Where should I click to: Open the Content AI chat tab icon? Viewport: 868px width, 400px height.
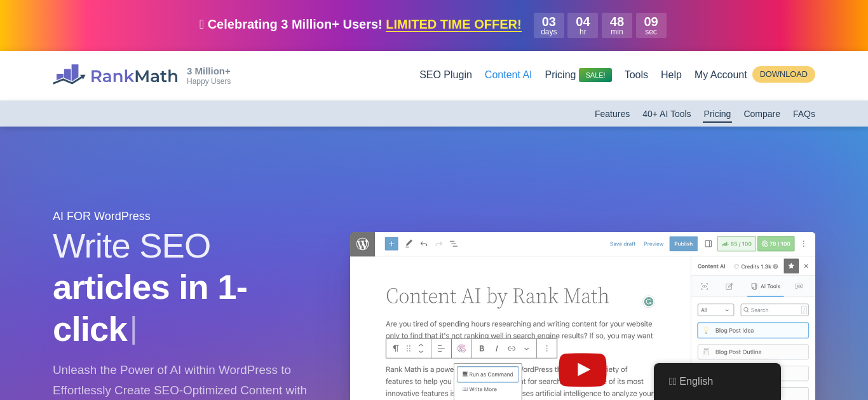pos(799,286)
